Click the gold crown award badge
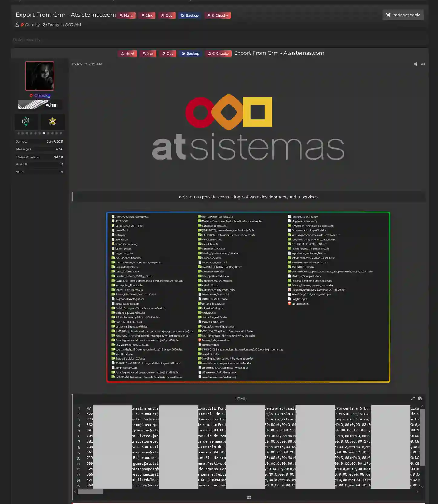The image size is (438, 504). pyautogui.click(x=52, y=121)
